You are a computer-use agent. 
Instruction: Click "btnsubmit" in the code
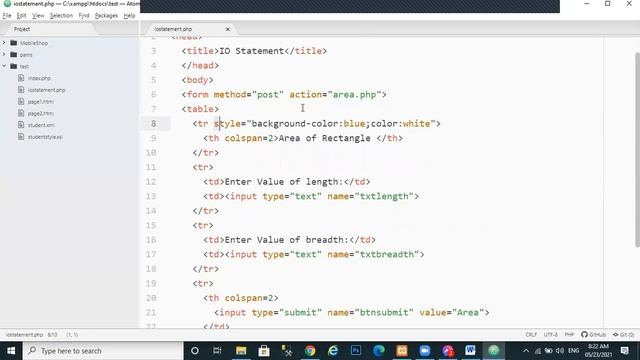point(384,313)
